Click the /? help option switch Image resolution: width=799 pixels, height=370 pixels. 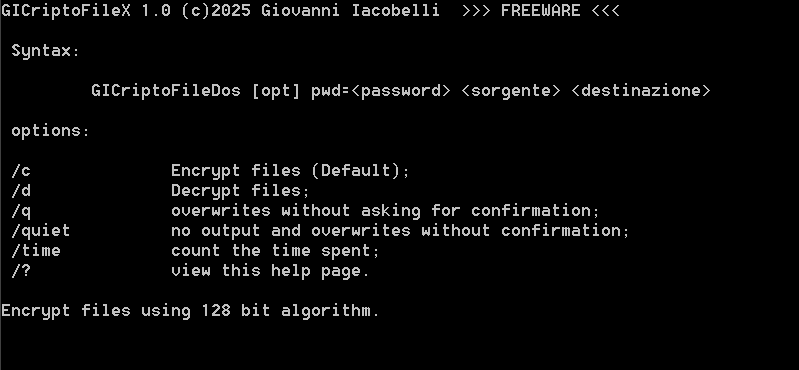pyautogui.click(x=21, y=271)
